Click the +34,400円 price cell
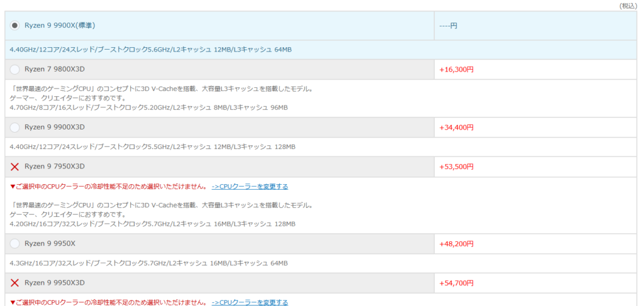Image resolution: width=644 pixels, height=306 pixels. pos(456,128)
